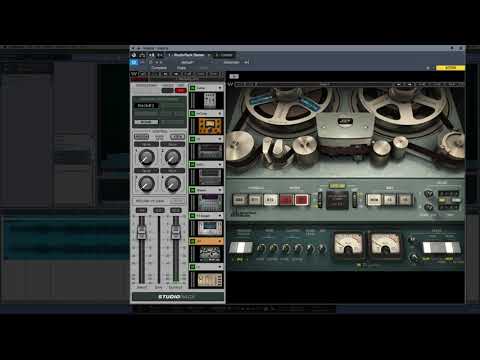
Task: Toggle power on sixth rack slot
Action: (x=193, y=216)
